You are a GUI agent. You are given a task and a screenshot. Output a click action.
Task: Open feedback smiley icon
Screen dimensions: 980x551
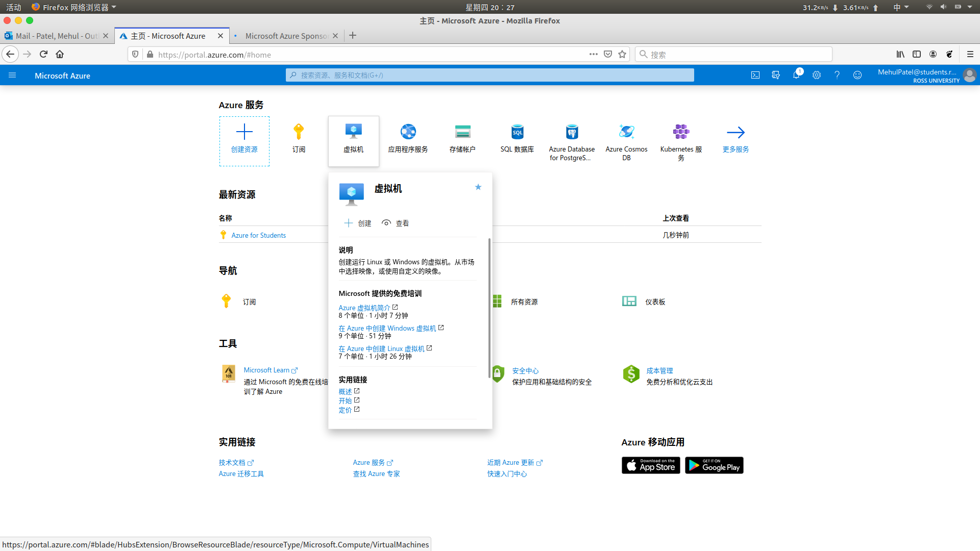[857, 75]
